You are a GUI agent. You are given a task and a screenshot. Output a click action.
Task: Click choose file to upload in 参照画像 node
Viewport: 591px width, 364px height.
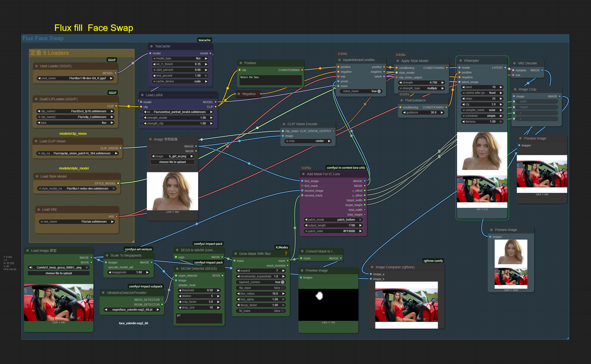pos(172,162)
